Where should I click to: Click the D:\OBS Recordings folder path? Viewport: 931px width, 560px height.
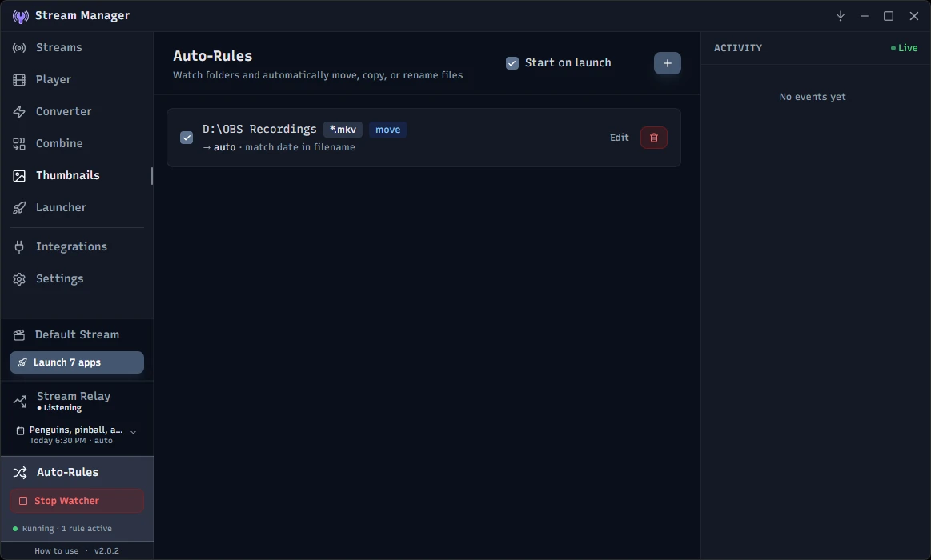pos(259,129)
